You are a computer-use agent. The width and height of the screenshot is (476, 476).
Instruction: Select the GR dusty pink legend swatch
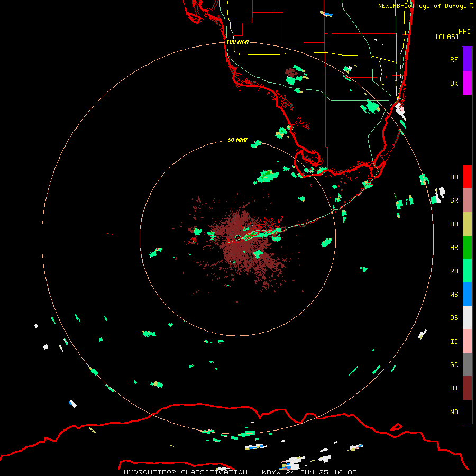click(x=467, y=200)
